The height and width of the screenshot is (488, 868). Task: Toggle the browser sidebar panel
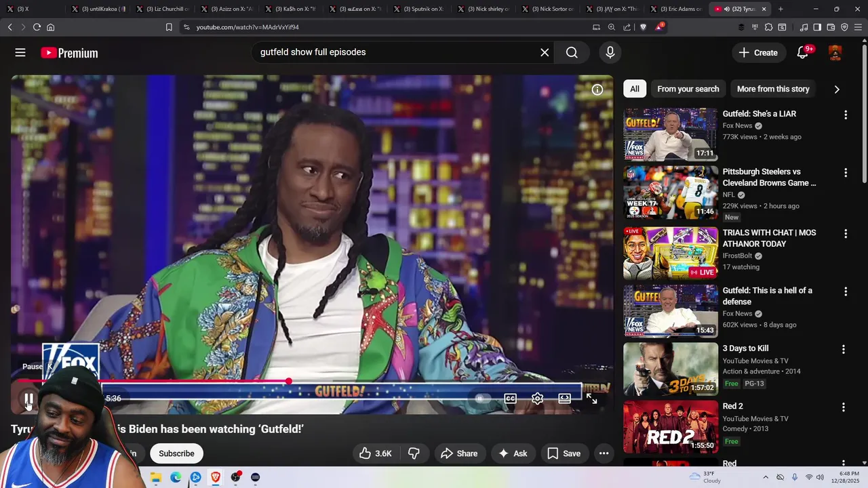(x=817, y=27)
